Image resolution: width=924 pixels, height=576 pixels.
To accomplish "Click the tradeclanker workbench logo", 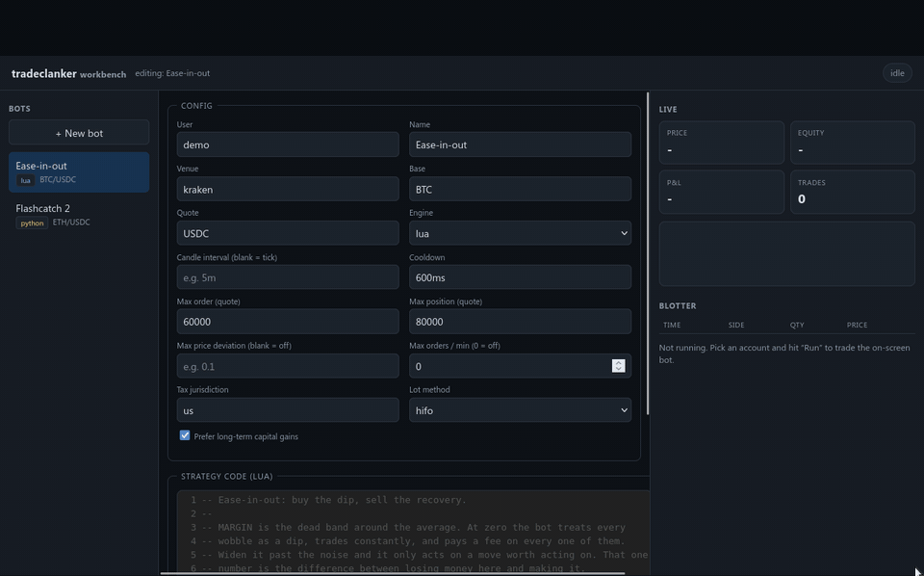I will (x=69, y=74).
